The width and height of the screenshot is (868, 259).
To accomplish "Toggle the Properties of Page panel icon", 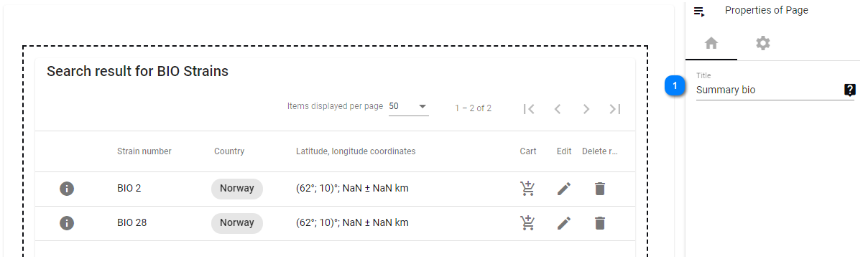I will pyautogui.click(x=699, y=11).
